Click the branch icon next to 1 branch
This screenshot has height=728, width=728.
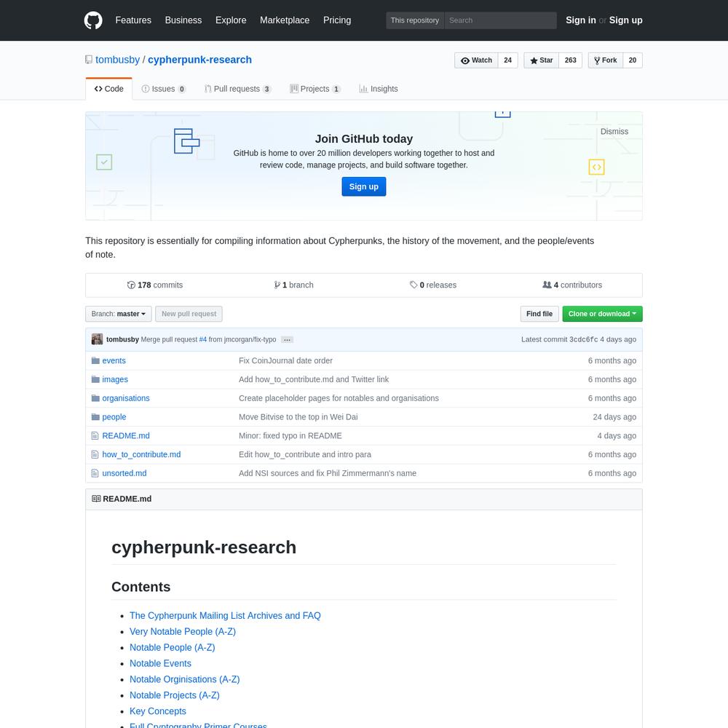277,285
